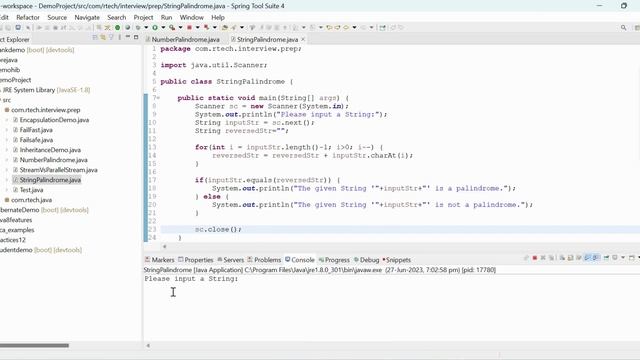Click the red Stop icon in the main toolbar

click(x=189, y=28)
